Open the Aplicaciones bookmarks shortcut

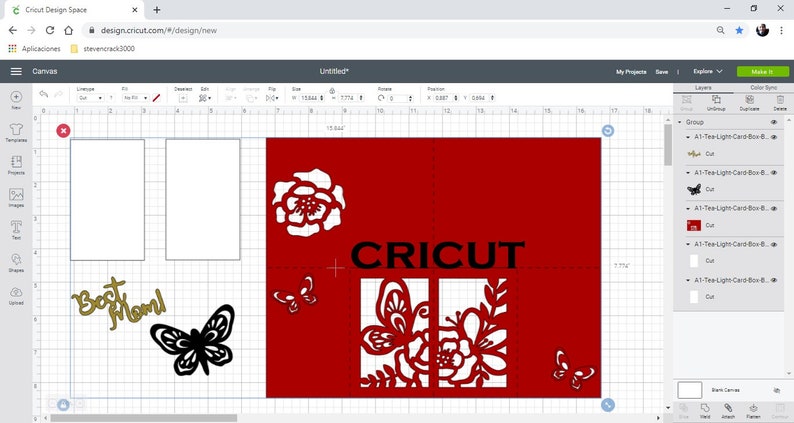click(x=34, y=49)
